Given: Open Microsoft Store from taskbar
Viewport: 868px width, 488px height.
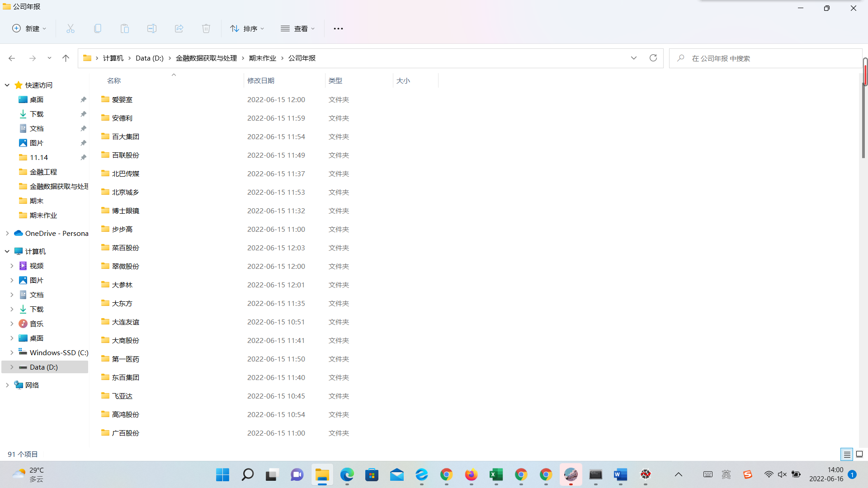Looking at the screenshot, I should (x=372, y=474).
